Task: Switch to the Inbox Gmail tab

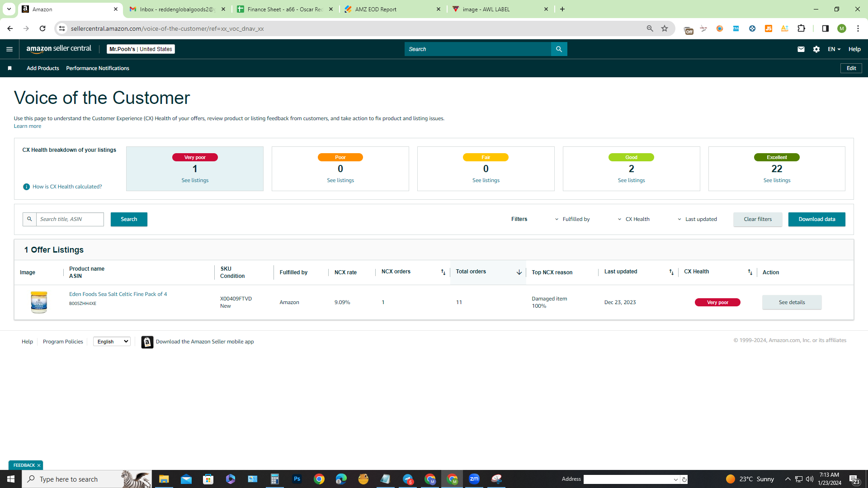Action: click(177, 9)
